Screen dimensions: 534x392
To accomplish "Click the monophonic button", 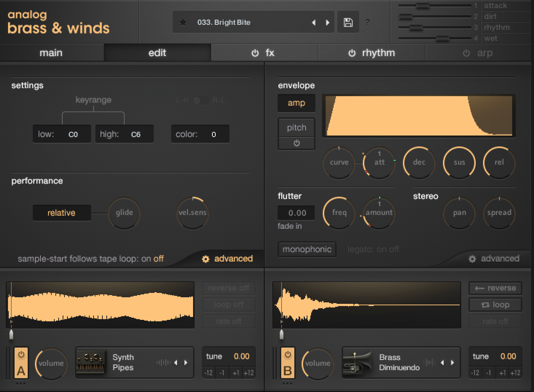I will [307, 250].
